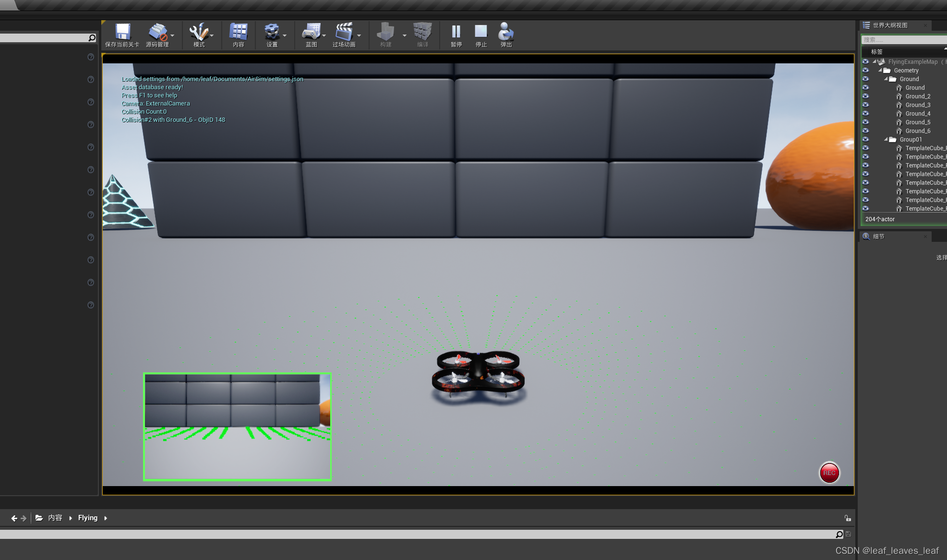The height and width of the screenshot is (560, 947).
Task: Click the Flying folder in breadcrumb path
Action: (x=88, y=518)
